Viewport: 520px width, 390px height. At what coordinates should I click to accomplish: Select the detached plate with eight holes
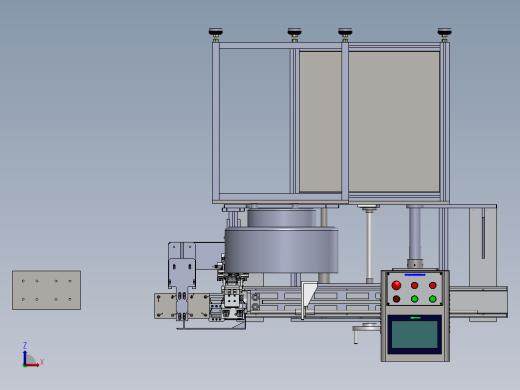pyautogui.click(x=47, y=290)
